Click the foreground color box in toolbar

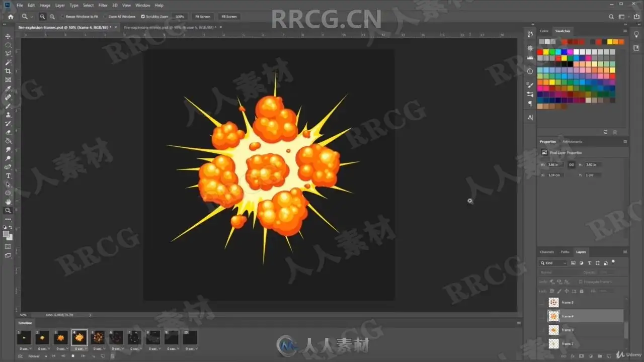(x=6, y=234)
